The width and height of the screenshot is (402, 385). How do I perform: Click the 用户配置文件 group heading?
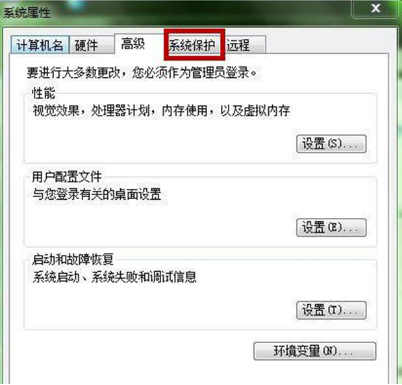[67, 177]
